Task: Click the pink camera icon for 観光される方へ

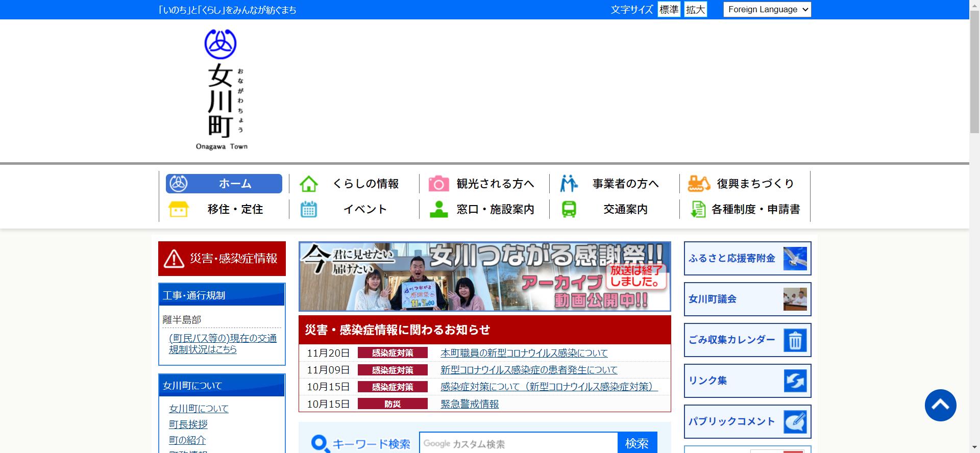Action: [438, 184]
